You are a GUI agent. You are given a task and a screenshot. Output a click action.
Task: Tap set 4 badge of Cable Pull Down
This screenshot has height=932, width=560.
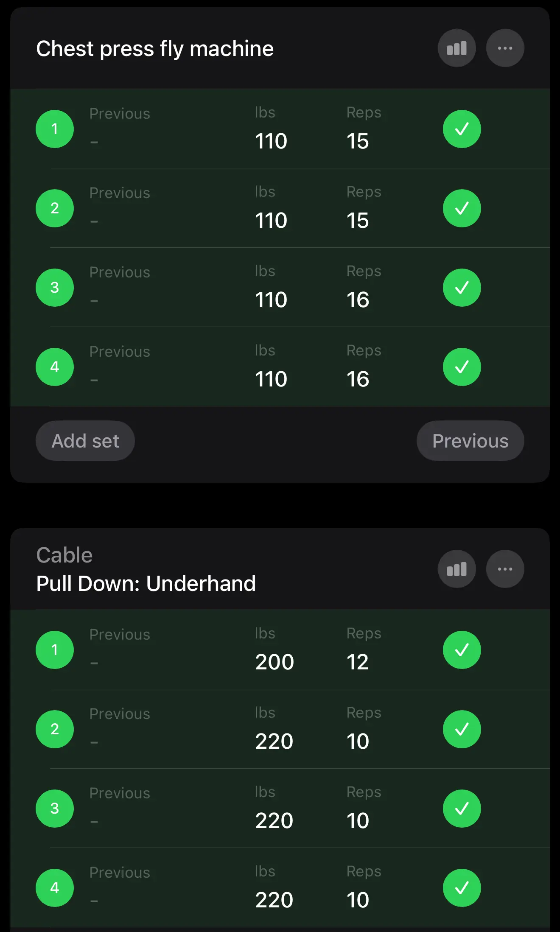pyautogui.click(x=55, y=888)
